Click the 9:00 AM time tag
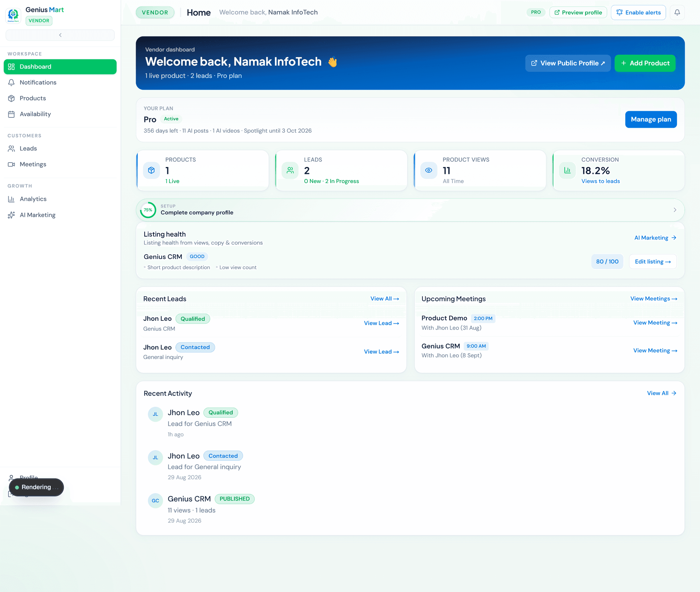This screenshot has width=700, height=592. pyautogui.click(x=476, y=346)
